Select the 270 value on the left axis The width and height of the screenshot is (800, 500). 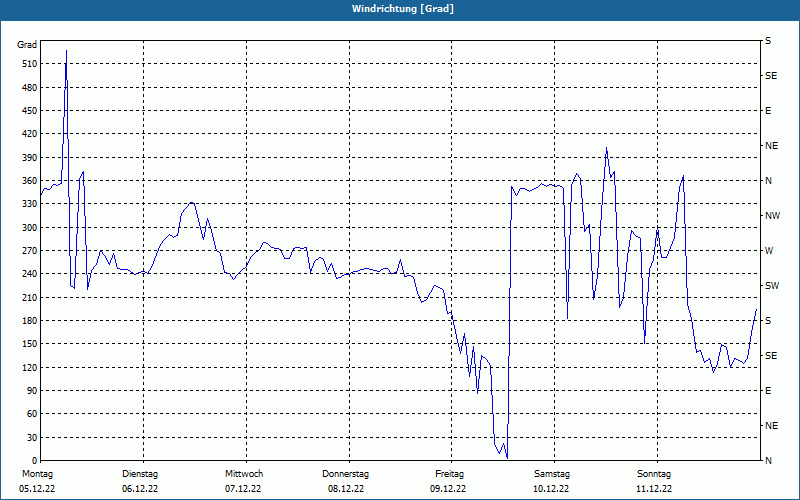30,251
